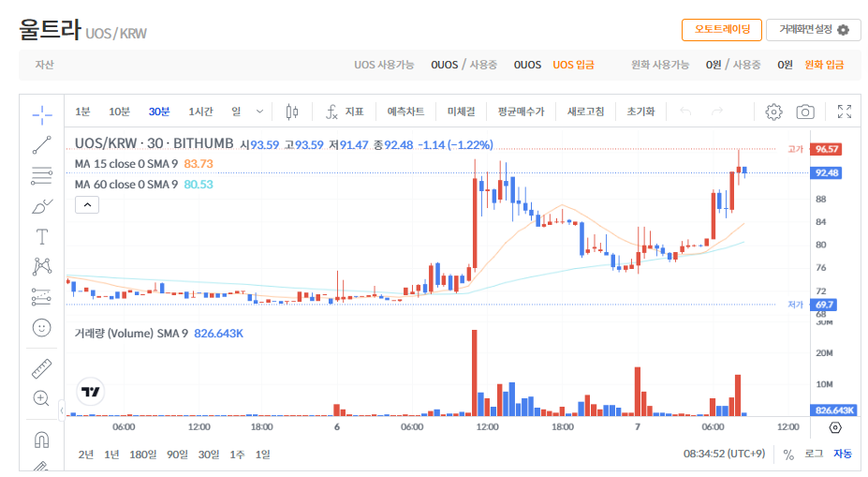Click the volume label 826.643K on axis
Image resolution: width=868 pixels, height=477 pixels.
point(834,410)
